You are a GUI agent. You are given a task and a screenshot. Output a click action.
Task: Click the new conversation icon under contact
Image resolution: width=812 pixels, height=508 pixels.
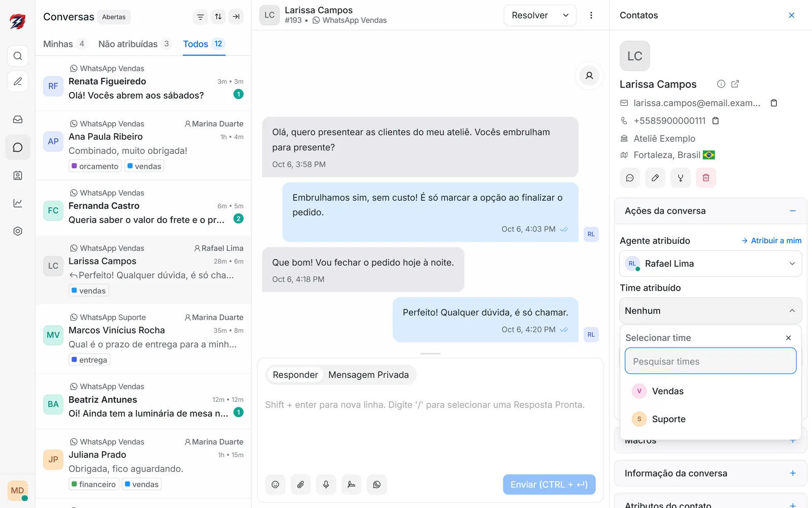[x=630, y=178]
